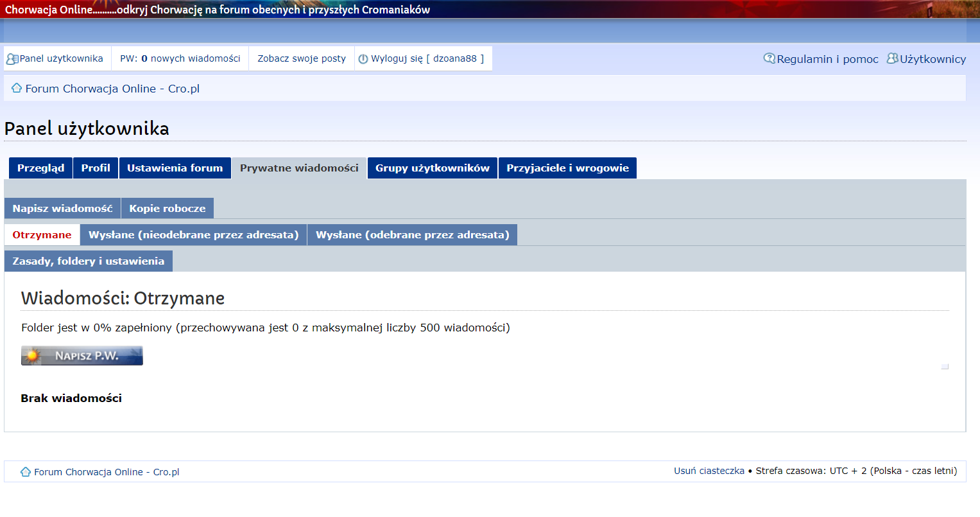
Task: Open Zasady, foldery i ustawienia
Action: click(88, 261)
